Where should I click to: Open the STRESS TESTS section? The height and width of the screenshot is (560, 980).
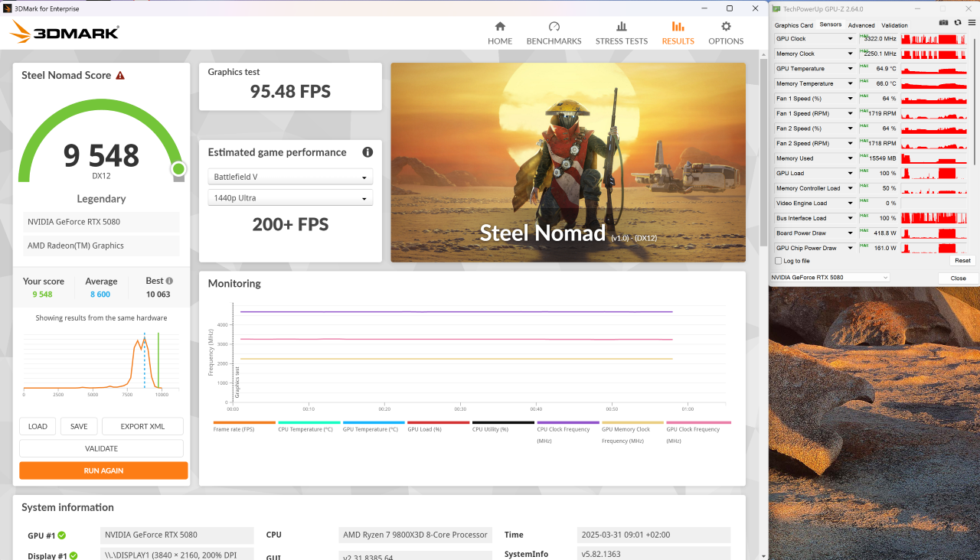click(622, 32)
